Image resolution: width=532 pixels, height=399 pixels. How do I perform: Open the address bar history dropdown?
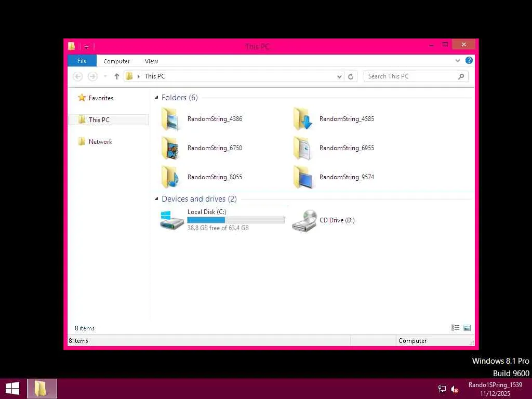(339, 77)
